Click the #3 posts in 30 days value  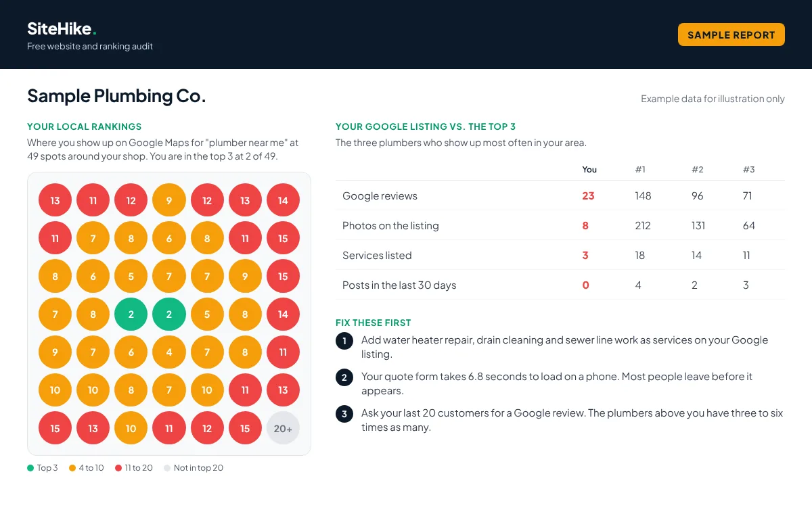tap(746, 285)
